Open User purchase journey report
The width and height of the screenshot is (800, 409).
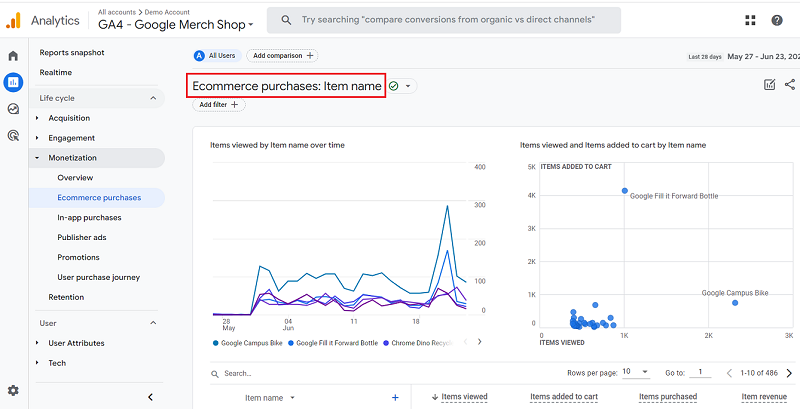(98, 277)
